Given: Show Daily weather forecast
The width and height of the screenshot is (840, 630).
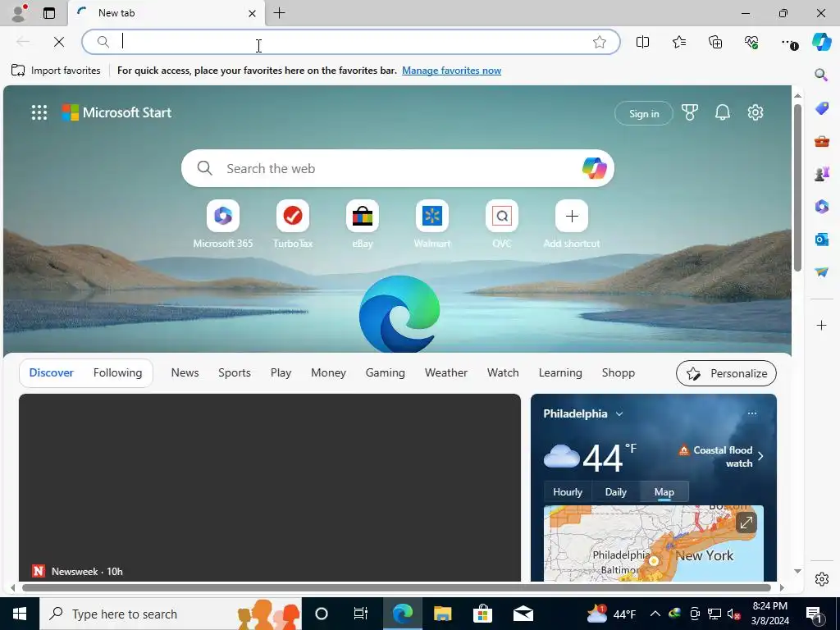Looking at the screenshot, I should click(615, 492).
